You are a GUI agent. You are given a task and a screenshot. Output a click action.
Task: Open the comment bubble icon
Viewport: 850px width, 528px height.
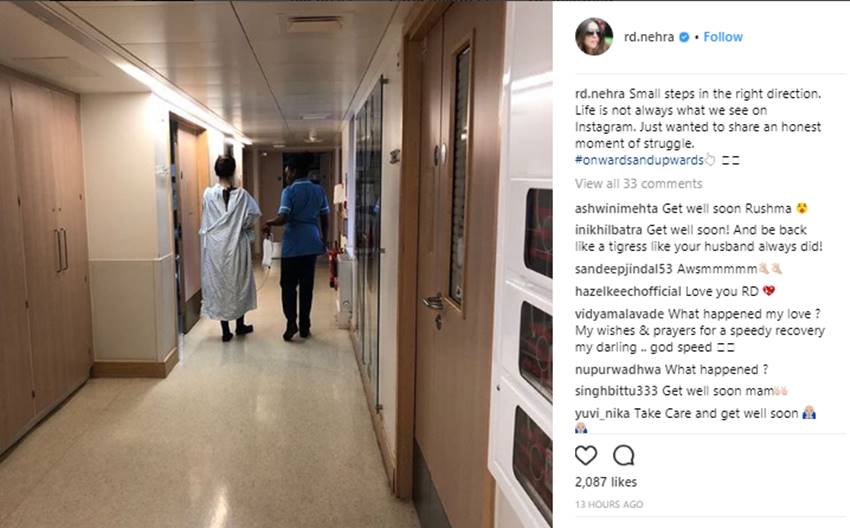coord(623,455)
